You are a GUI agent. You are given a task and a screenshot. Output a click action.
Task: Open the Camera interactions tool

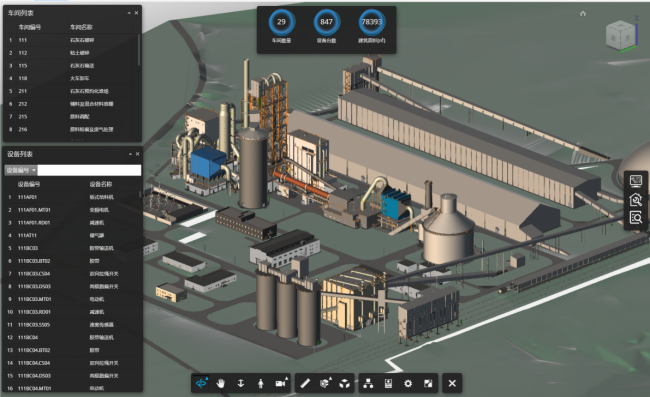(x=281, y=383)
